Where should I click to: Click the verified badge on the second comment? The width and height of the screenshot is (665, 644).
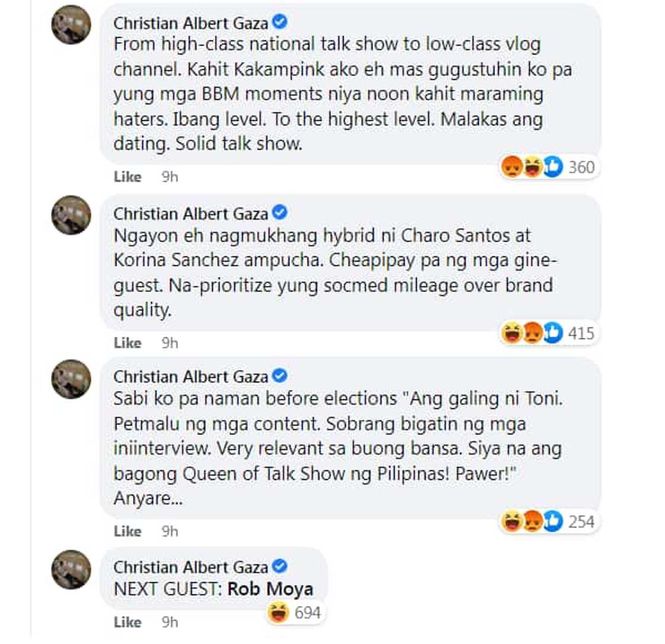279,213
